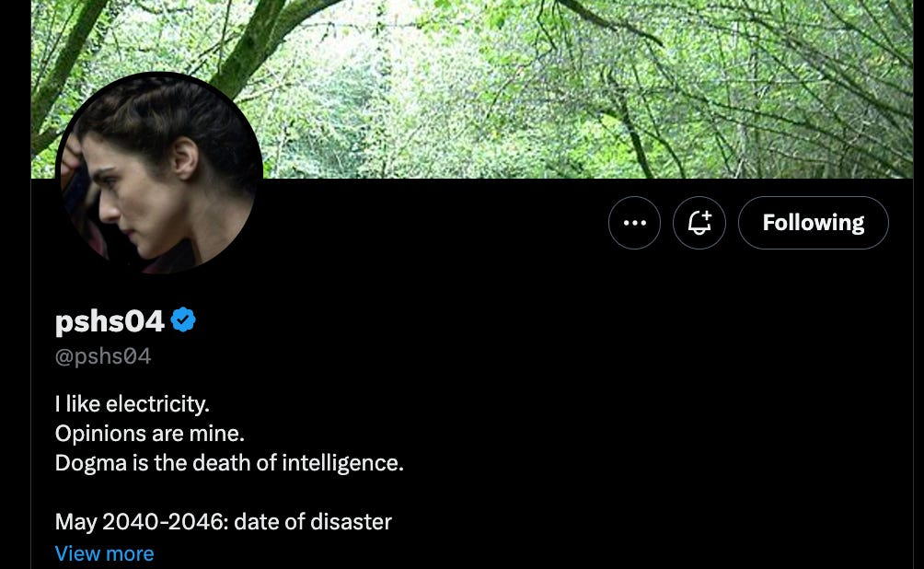Viewport: 924px width, 569px height.
Task: Unfollow using the Following button
Action: (814, 223)
